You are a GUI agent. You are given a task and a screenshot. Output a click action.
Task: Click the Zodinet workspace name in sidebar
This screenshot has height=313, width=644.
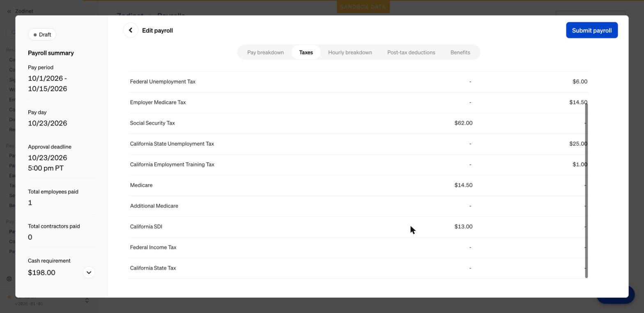(24, 11)
